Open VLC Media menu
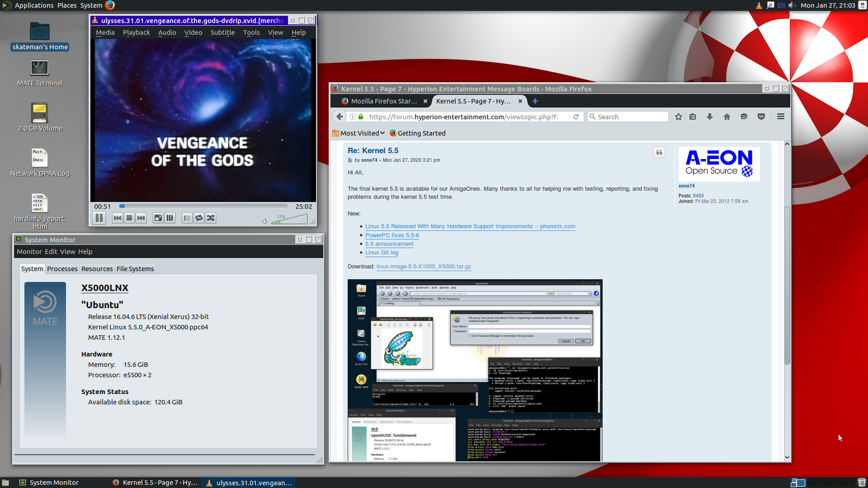The image size is (868, 488). [105, 33]
